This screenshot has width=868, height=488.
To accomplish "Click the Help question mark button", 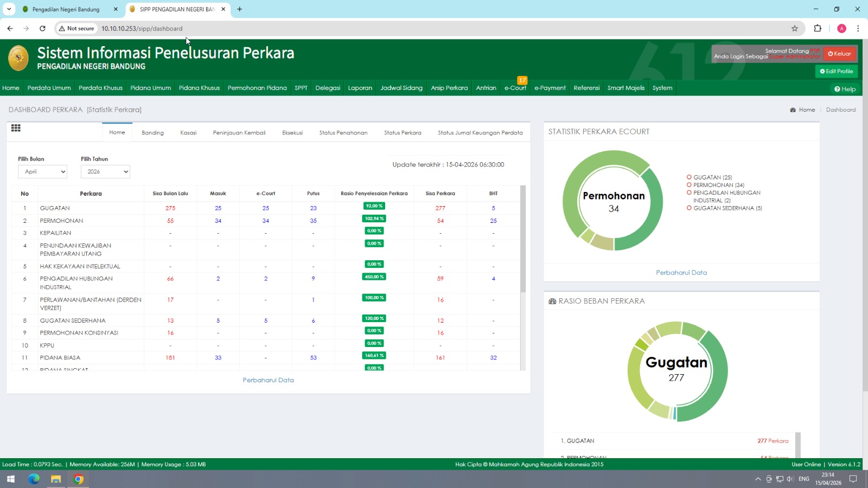I will [x=845, y=89].
